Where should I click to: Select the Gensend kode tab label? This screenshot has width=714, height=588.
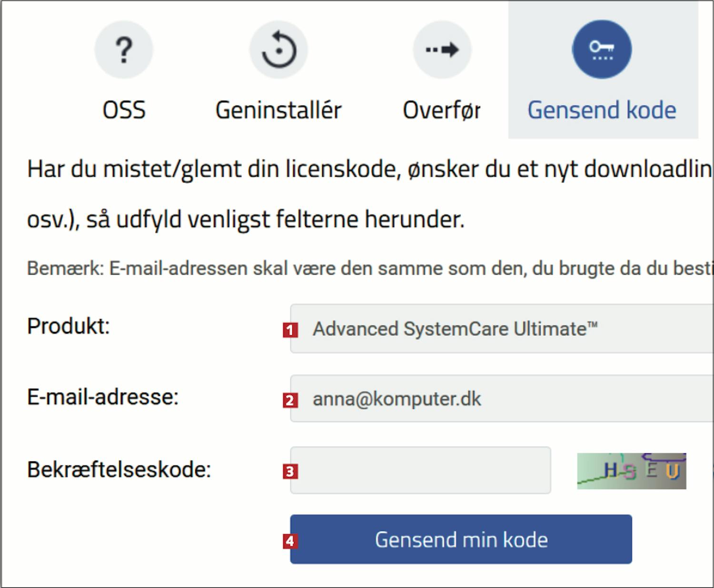tap(602, 110)
